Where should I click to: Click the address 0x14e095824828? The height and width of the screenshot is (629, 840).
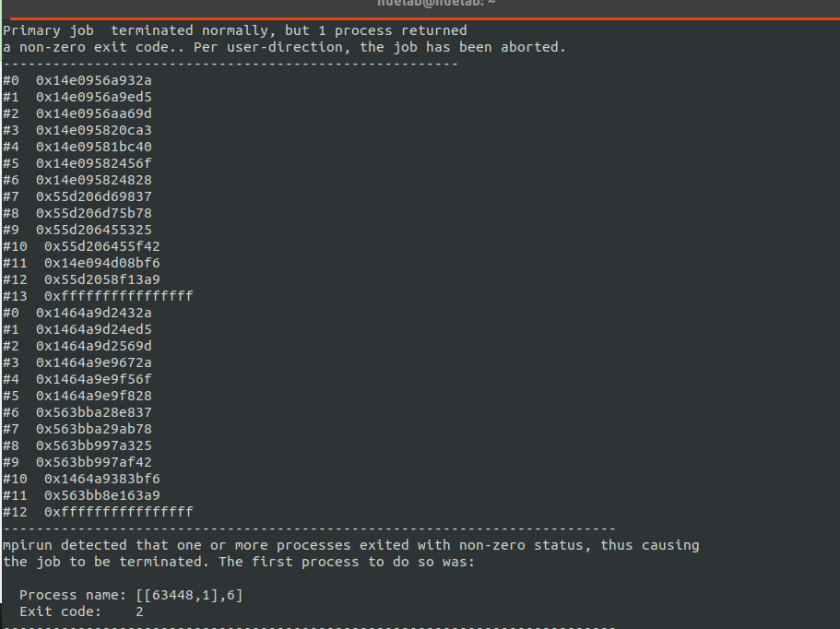(x=94, y=180)
